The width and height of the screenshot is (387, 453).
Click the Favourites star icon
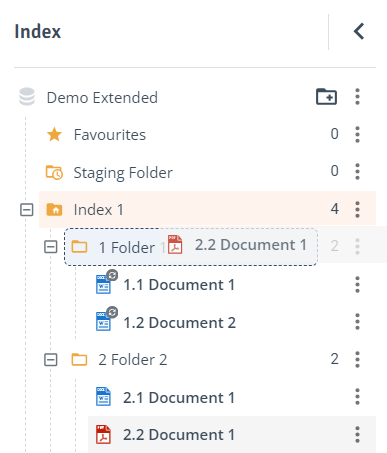coord(54,135)
